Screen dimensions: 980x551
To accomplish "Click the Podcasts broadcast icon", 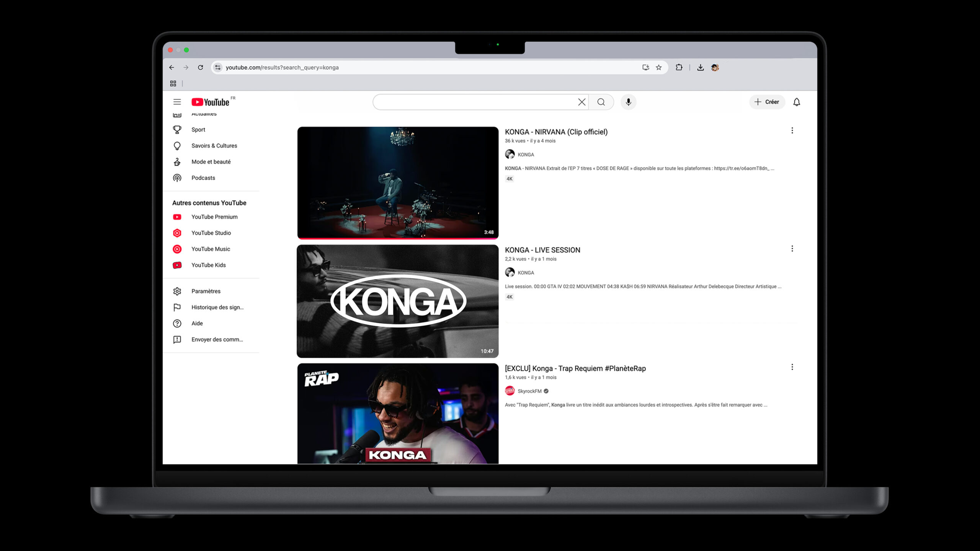I will tap(177, 178).
